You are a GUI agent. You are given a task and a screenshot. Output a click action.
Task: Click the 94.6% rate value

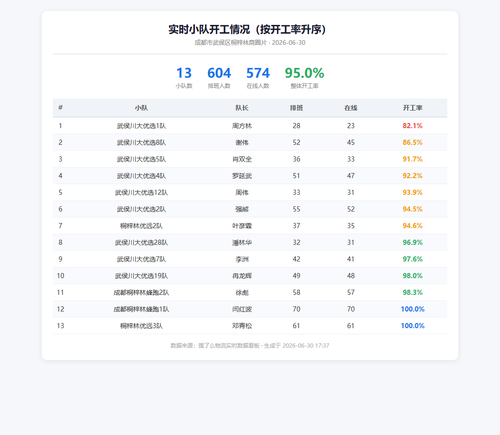tap(413, 226)
